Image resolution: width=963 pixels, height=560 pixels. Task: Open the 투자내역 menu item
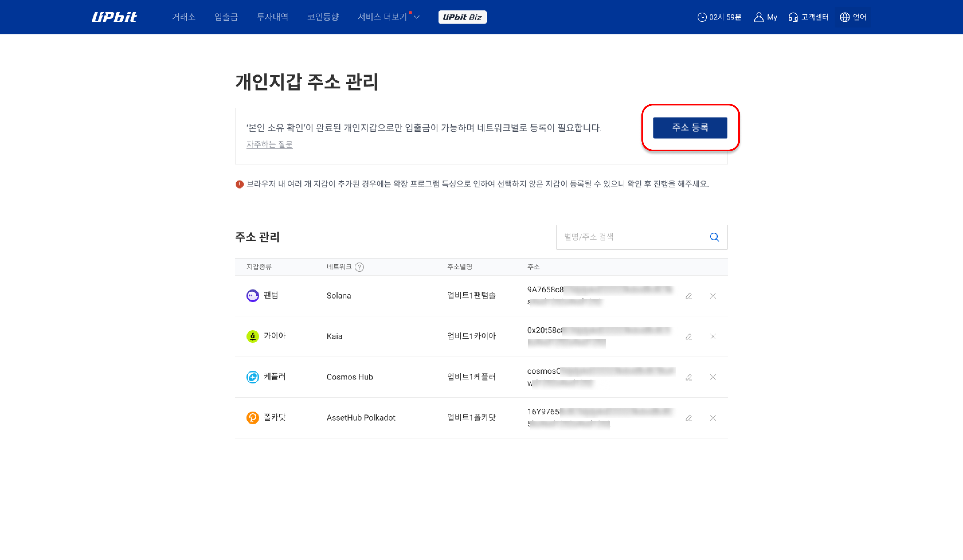tap(273, 17)
